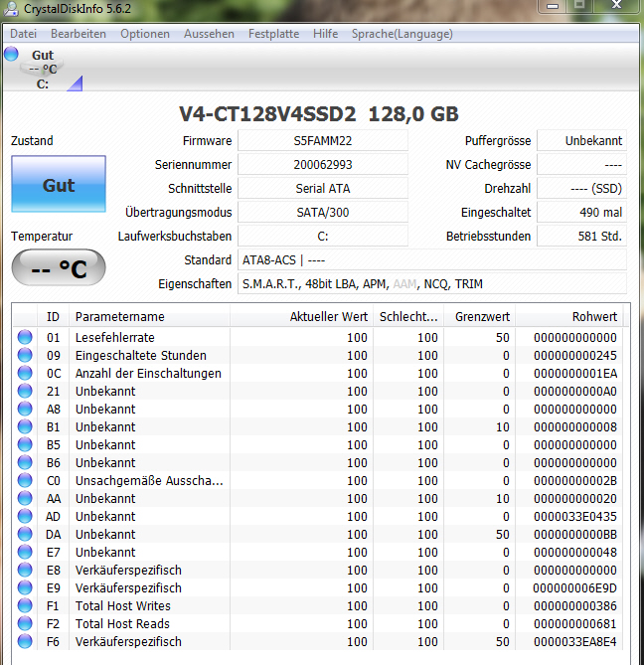Viewport: 644px width, 665px height.
Task: Click raw value 0000033EA8E4
Action: 575,642
